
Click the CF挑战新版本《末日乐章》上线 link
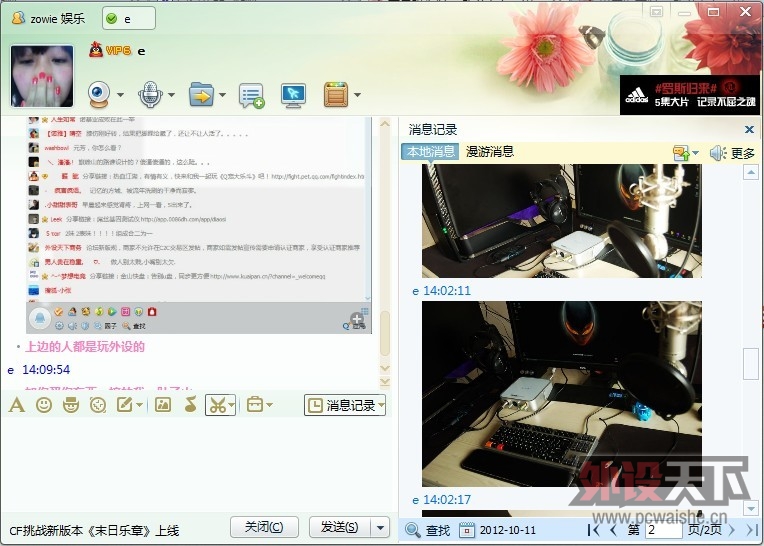94,530
